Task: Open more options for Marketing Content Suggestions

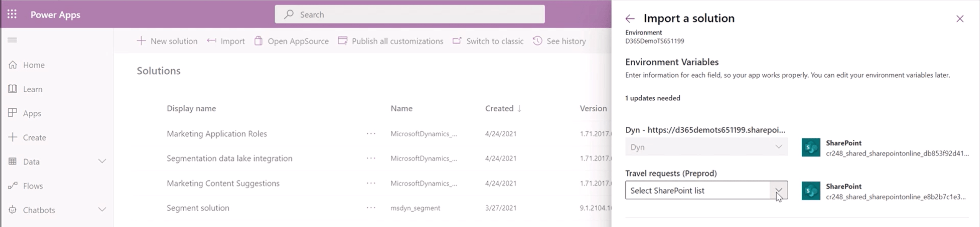Action: 371,183
